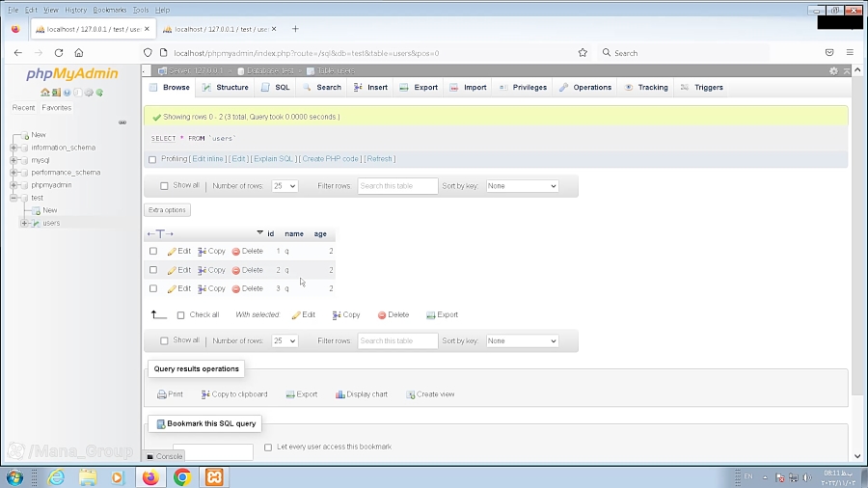
Task: Click the Print icon in query results operations
Action: (x=162, y=394)
